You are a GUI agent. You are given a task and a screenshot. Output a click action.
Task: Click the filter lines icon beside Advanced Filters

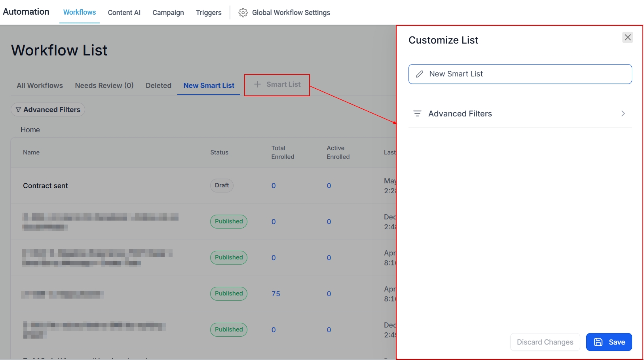click(x=417, y=114)
